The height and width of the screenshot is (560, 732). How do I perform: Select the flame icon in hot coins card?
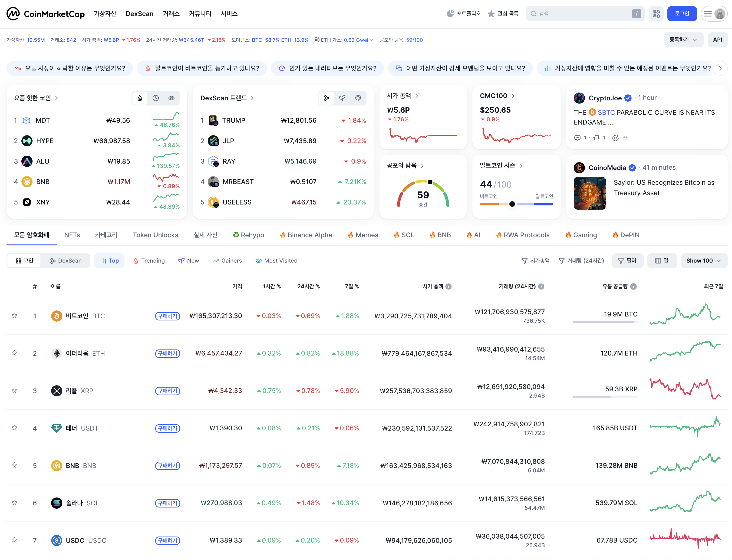coord(140,98)
